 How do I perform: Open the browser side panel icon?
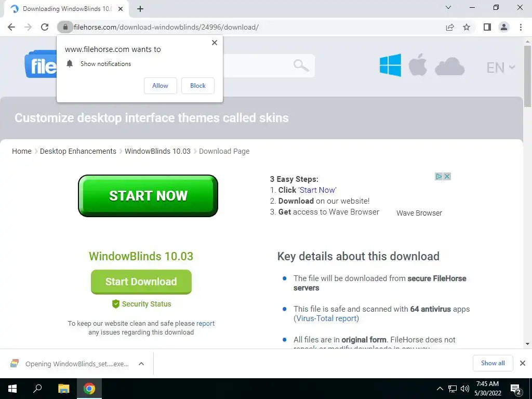coord(487,27)
